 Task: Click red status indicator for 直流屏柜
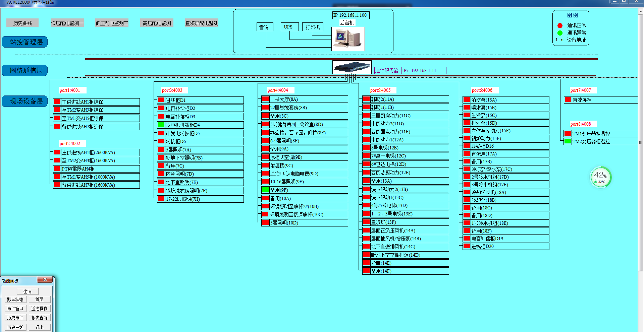click(568, 100)
